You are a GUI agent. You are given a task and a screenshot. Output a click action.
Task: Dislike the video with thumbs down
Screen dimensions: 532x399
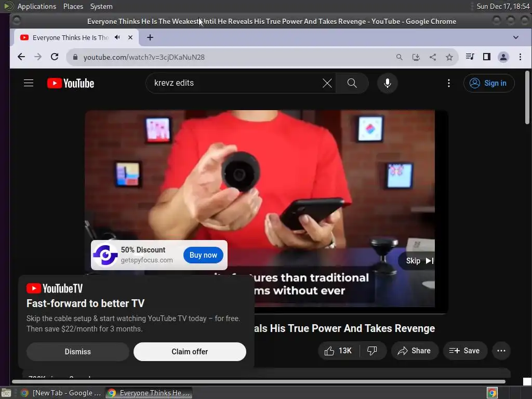click(x=373, y=351)
